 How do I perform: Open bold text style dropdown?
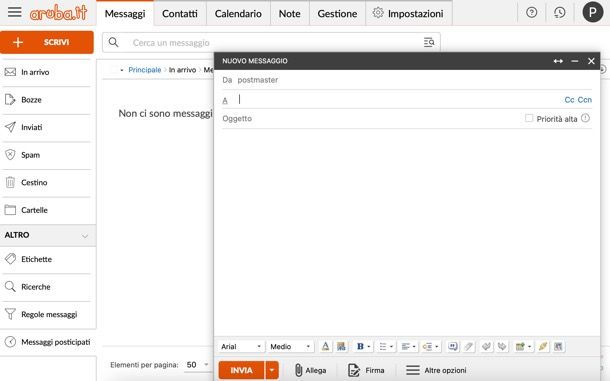(x=363, y=346)
